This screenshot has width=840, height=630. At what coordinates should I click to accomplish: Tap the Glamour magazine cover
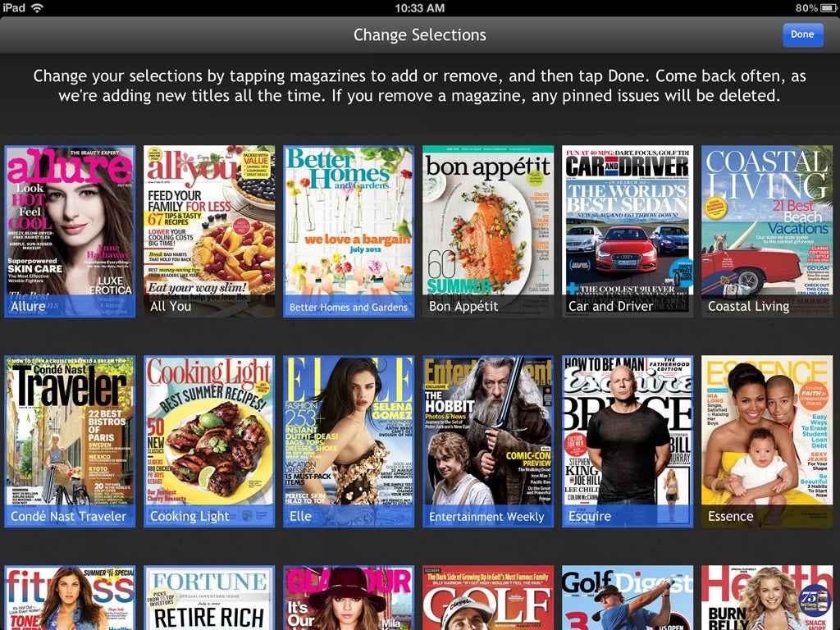[349, 598]
